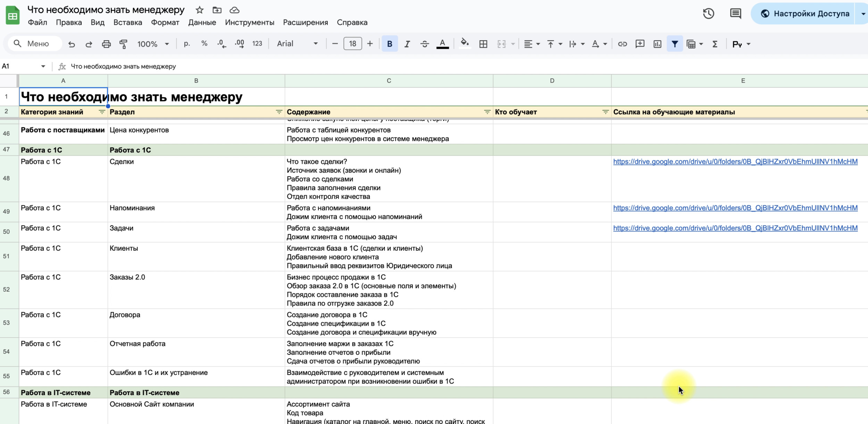Insert a chart via the toolbar icon
Image resolution: width=868 pixels, height=424 pixels.
pyautogui.click(x=657, y=44)
